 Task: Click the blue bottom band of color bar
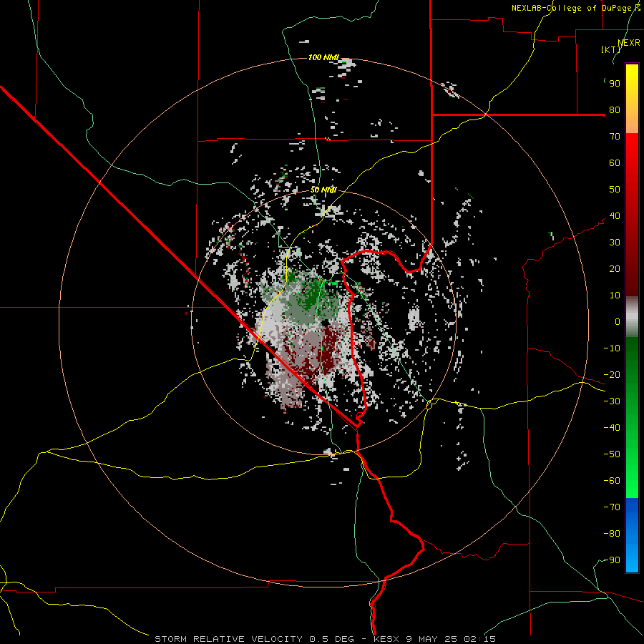(x=632, y=535)
